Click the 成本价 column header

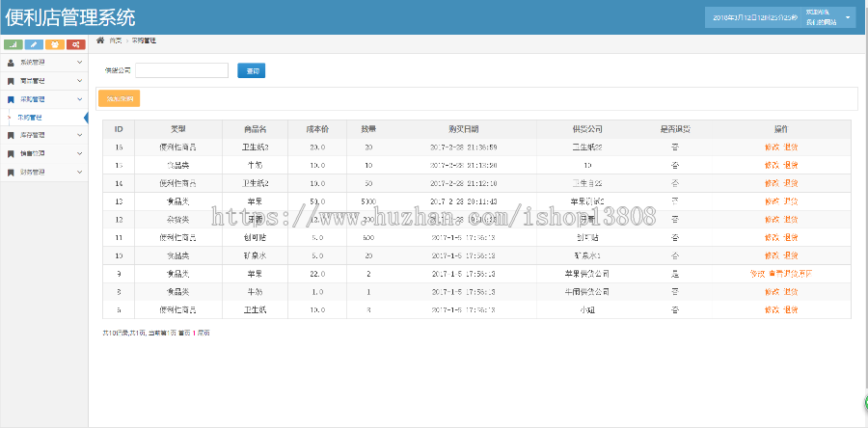(x=317, y=129)
